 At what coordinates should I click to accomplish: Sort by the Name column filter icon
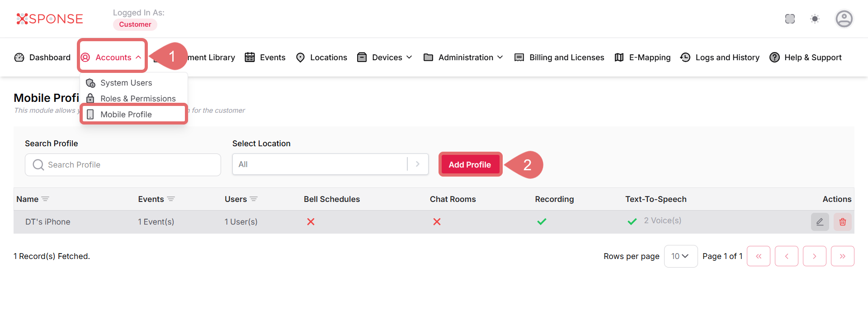[45, 199]
